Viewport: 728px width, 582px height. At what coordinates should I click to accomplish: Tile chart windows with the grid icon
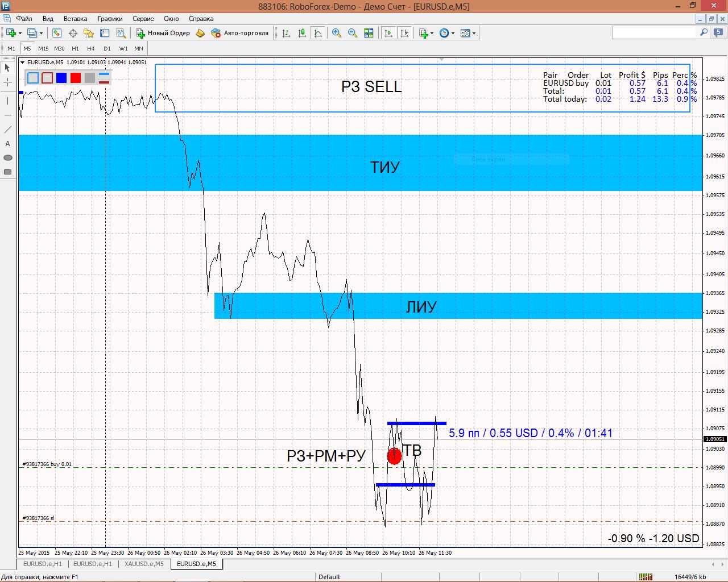tap(369, 33)
